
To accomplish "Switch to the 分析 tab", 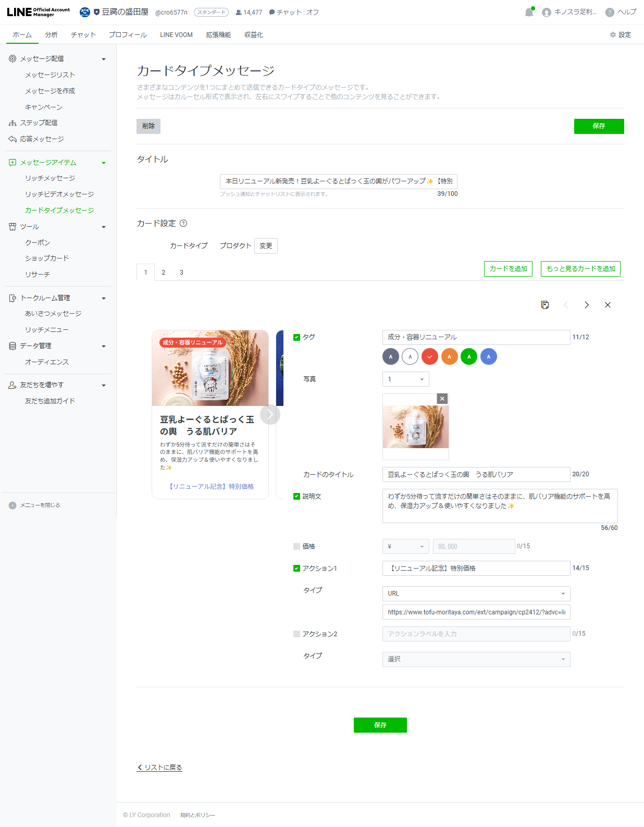I will pos(51,35).
